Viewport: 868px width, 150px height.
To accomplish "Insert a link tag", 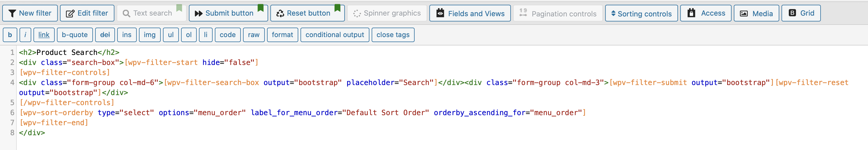I will point(44,35).
